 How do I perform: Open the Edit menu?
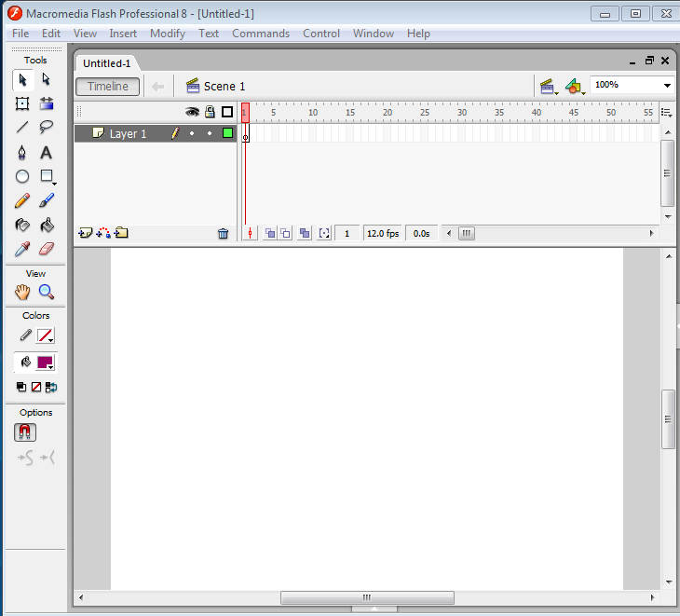tap(51, 34)
